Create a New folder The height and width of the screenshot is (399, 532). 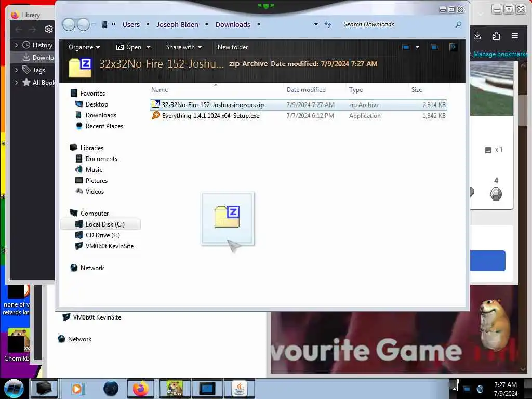click(233, 47)
